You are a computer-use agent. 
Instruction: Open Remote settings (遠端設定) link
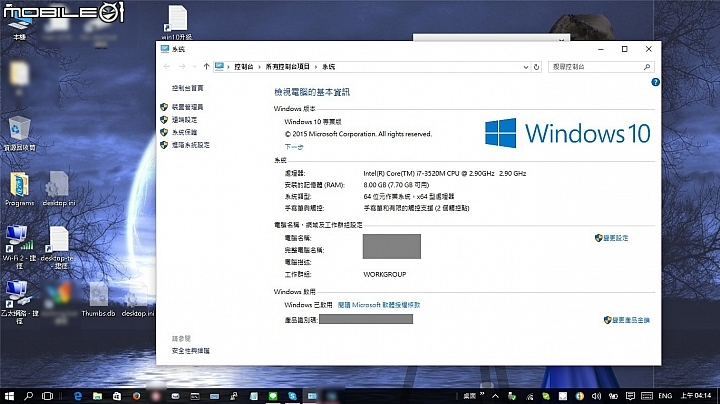click(x=184, y=120)
